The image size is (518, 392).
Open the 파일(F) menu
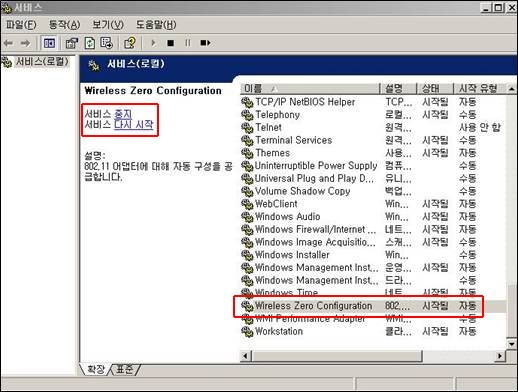(21, 25)
